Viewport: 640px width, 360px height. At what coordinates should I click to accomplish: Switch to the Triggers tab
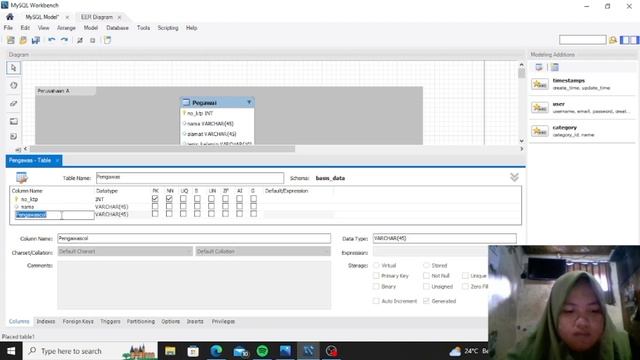[x=110, y=322]
